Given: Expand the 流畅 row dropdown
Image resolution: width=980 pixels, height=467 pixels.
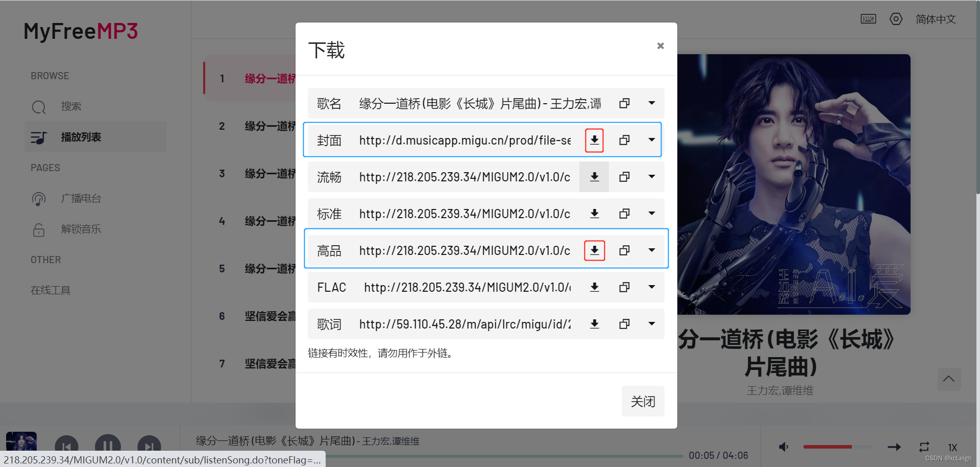Looking at the screenshot, I should point(651,177).
